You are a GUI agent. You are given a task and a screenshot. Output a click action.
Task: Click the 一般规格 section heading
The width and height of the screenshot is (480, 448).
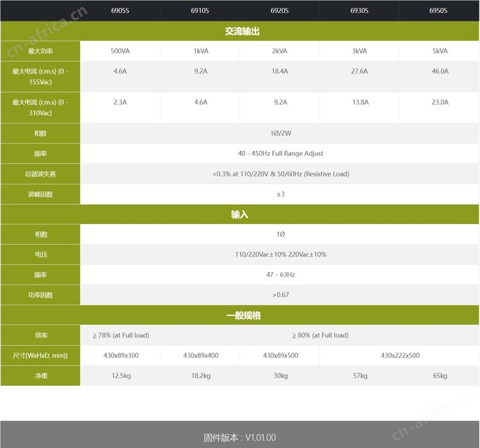244,316
